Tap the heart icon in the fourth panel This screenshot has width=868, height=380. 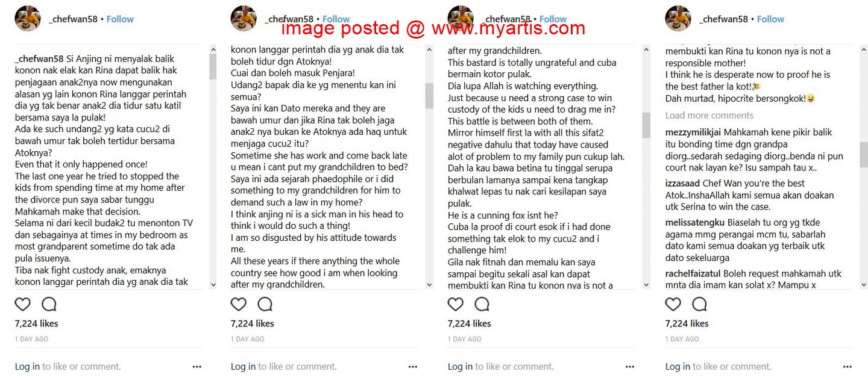(673, 304)
